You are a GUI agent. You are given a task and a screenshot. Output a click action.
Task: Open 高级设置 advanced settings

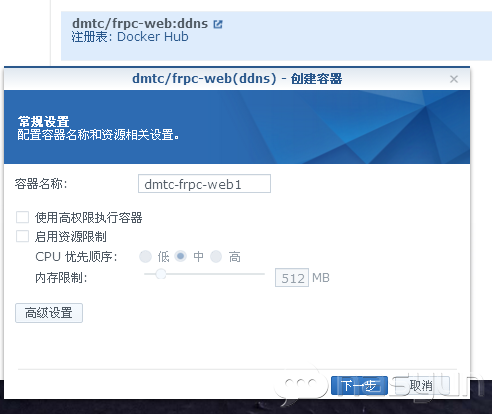tap(49, 313)
